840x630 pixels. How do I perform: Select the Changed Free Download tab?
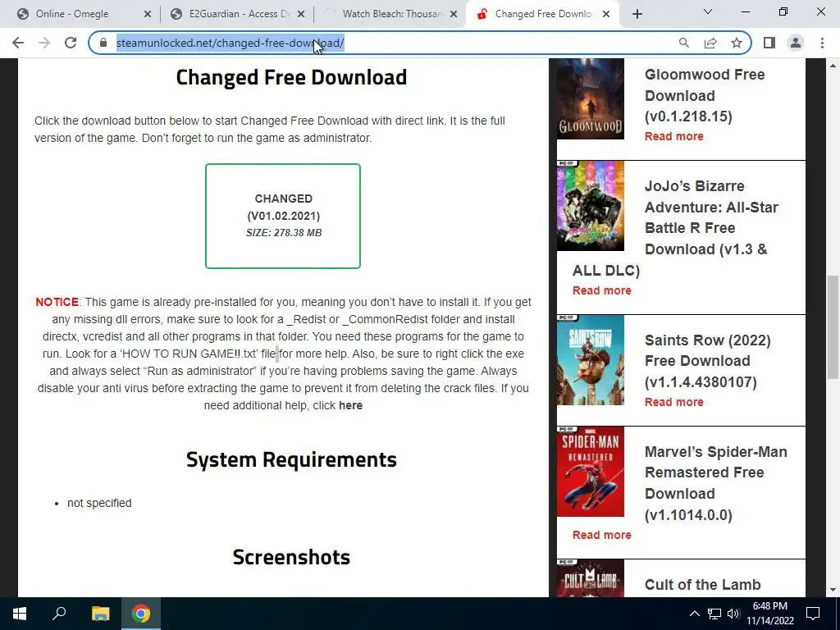543,14
